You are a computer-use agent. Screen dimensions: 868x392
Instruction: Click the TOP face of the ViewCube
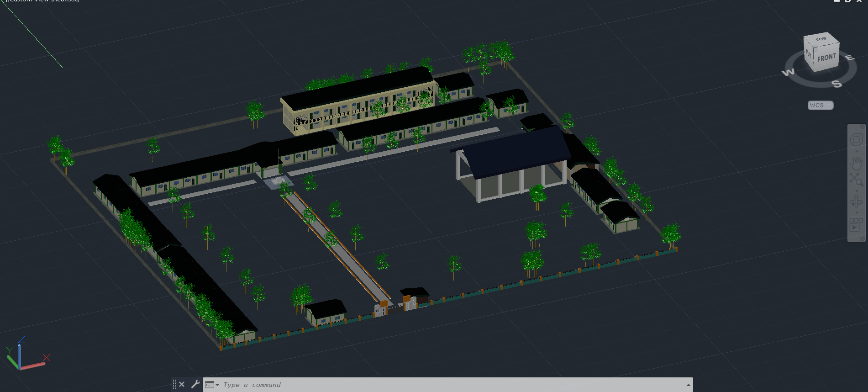821,39
